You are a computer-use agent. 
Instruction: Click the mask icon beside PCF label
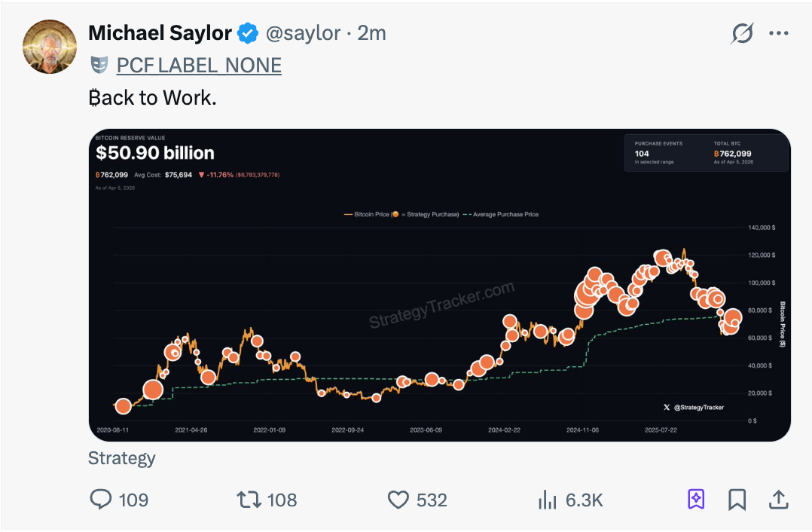click(99, 66)
